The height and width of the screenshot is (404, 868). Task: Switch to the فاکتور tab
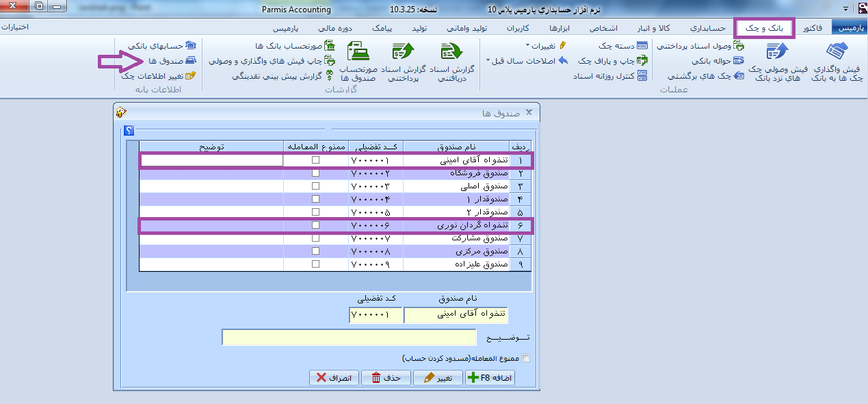(813, 28)
